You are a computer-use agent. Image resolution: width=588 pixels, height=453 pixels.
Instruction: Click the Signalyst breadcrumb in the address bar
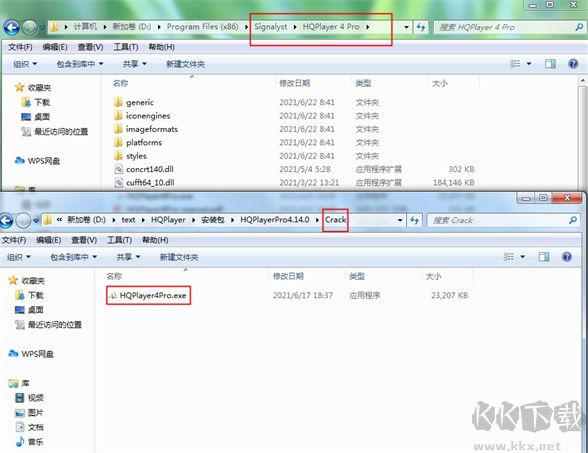[271, 27]
